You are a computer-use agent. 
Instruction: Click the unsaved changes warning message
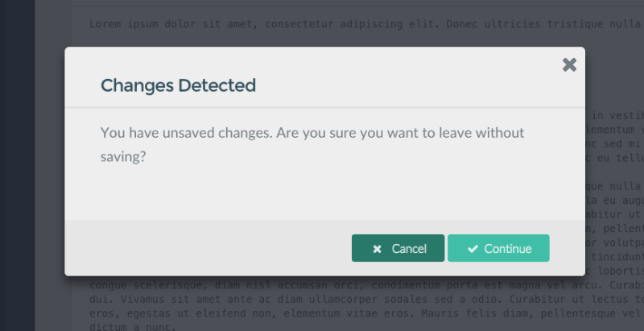point(312,144)
